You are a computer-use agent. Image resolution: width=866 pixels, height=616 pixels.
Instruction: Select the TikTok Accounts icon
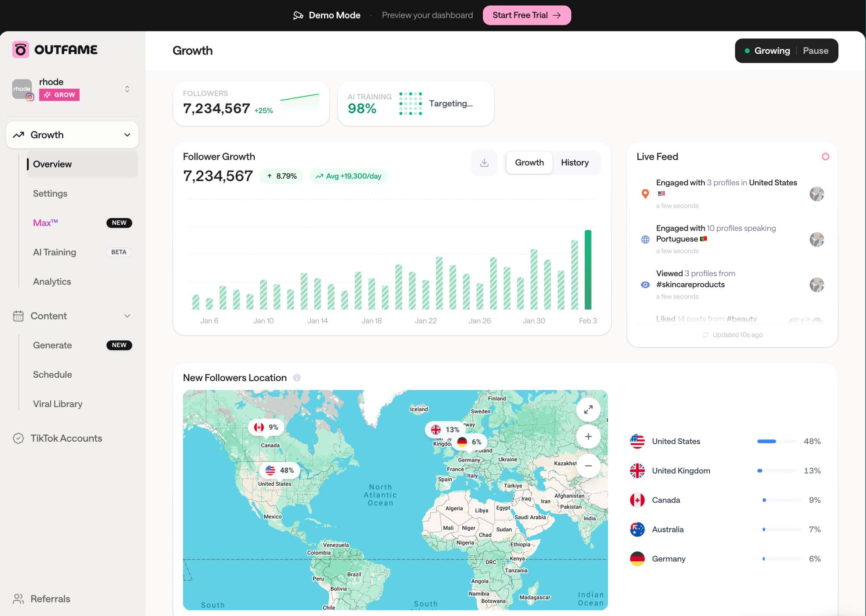pos(18,438)
